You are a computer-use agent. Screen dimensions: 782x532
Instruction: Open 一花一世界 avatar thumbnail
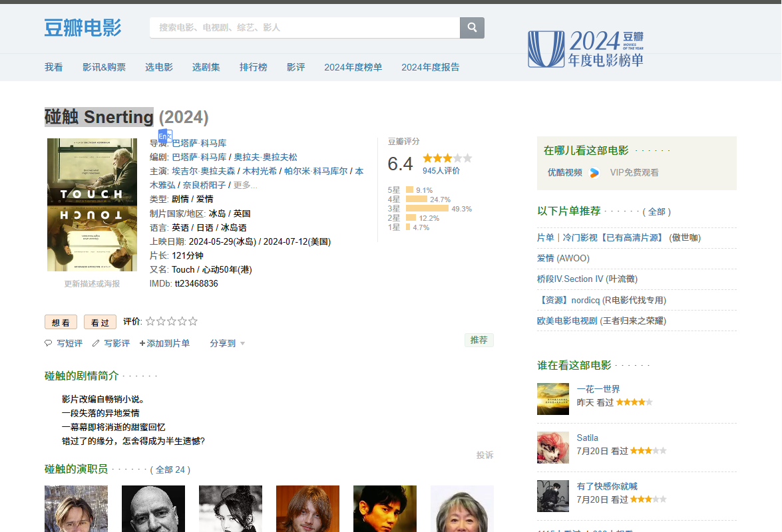(x=552, y=399)
